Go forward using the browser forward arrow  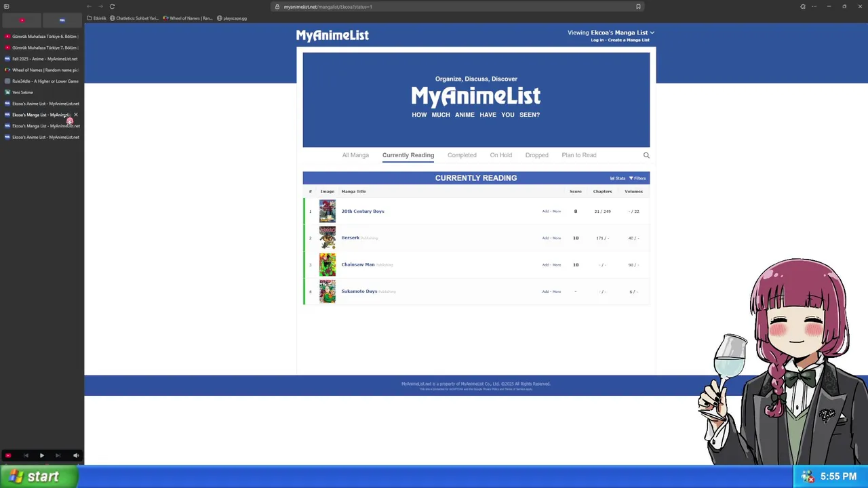100,7
